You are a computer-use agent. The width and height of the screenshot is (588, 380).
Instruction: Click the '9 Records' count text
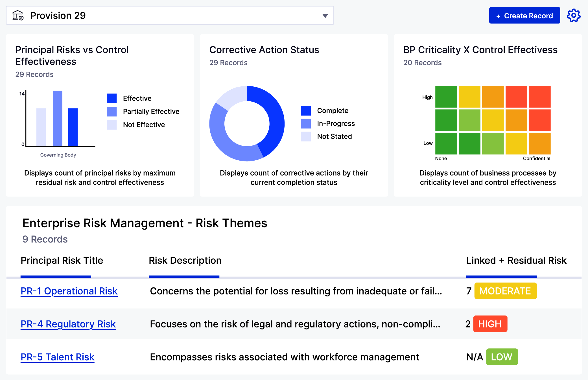(x=45, y=239)
